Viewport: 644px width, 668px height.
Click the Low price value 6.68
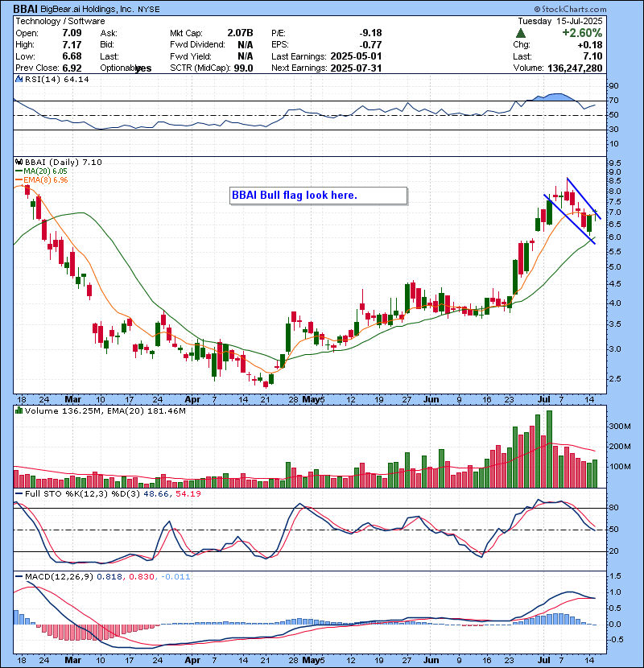(x=72, y=56)
